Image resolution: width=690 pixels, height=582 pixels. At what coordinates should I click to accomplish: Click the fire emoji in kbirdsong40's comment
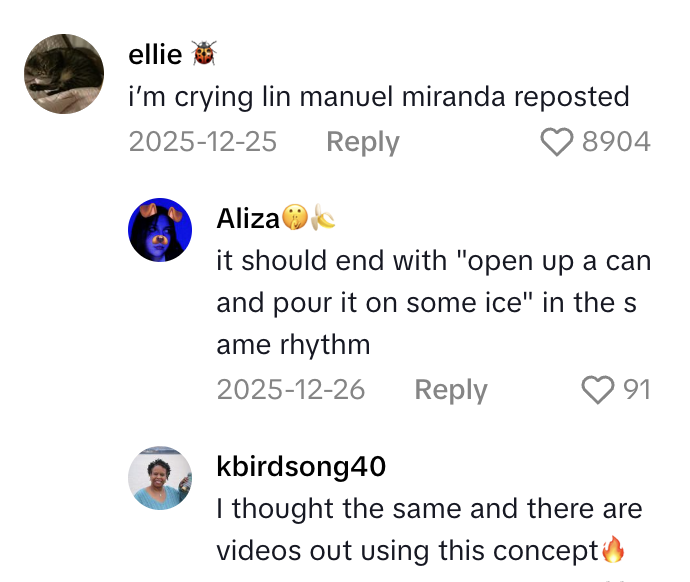coord(614,550)
